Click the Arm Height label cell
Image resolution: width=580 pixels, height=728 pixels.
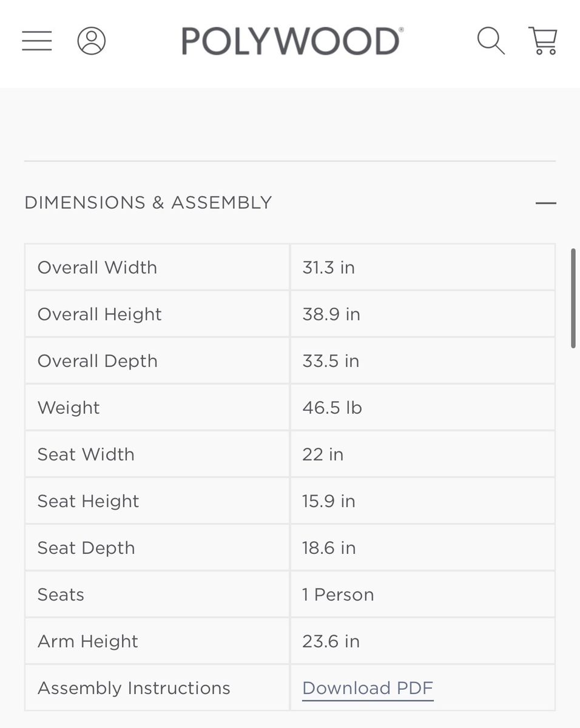pyautogui.click(x=157, y=641)
